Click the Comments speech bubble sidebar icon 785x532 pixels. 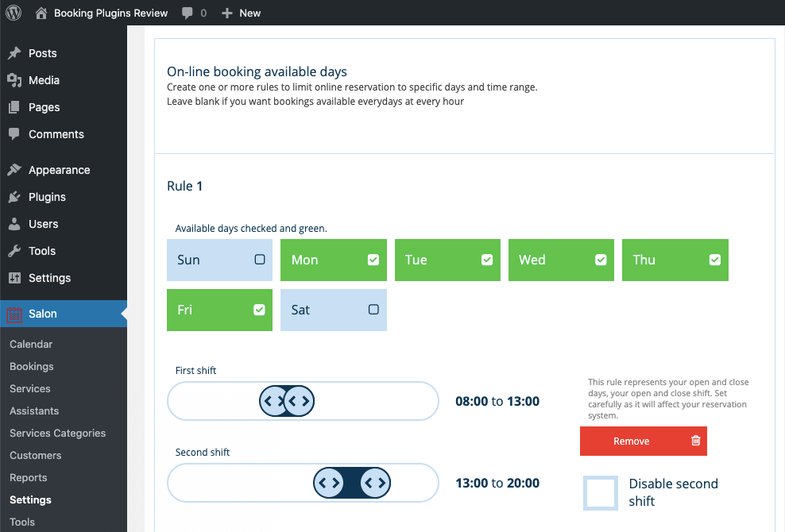point(14,134)
